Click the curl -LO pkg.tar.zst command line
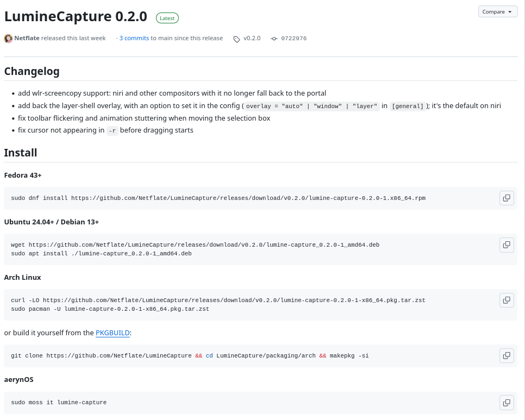The image size is (525, 420). pos(218,300)
